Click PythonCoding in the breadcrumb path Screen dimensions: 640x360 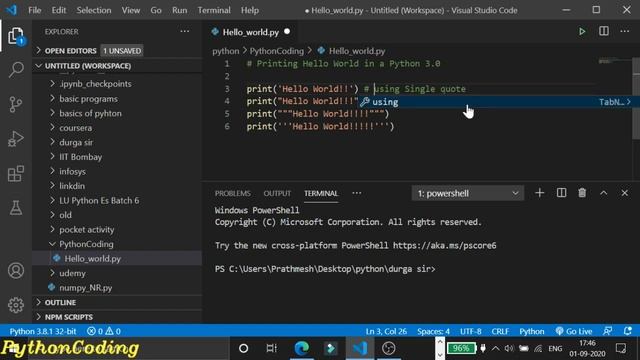(276, 51)
